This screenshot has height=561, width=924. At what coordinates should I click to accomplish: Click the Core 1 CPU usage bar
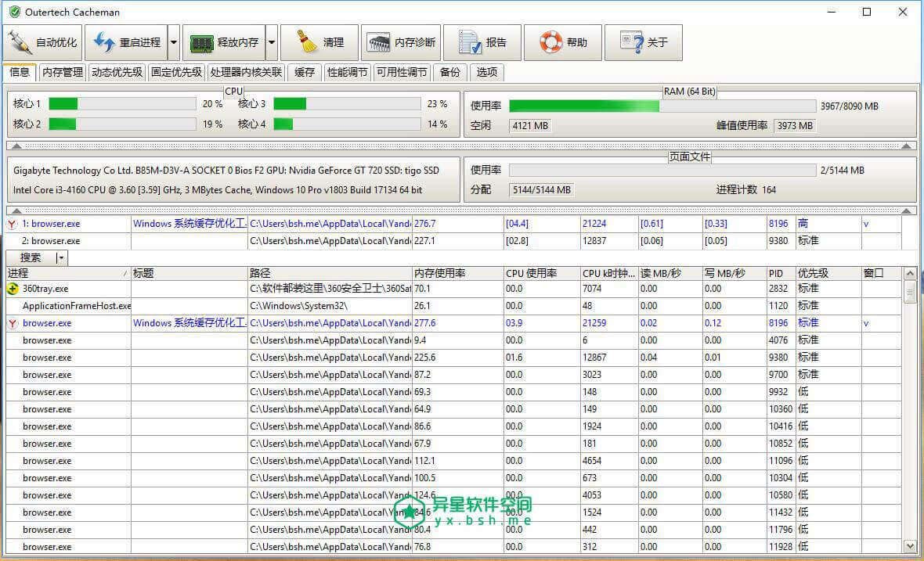[x=122, y=103]
